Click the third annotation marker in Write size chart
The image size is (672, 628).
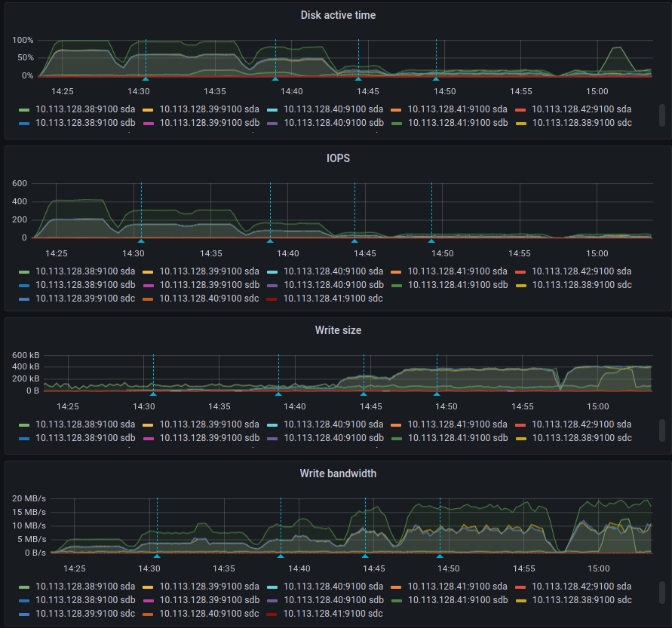(364, 394)
